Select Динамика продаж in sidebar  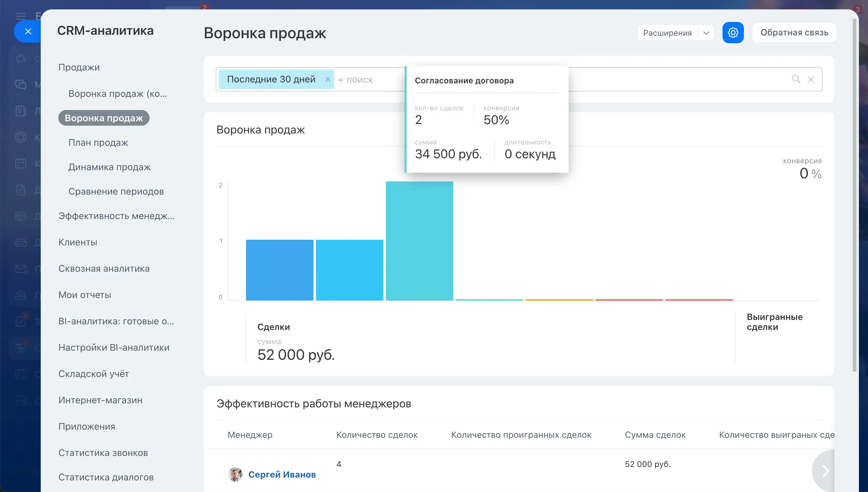pyautogui.click(x=109, y=167)
